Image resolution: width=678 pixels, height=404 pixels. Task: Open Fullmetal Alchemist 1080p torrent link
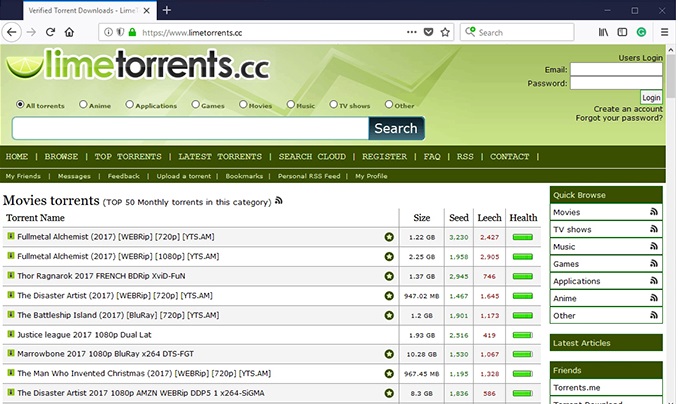tap(118, 257)
